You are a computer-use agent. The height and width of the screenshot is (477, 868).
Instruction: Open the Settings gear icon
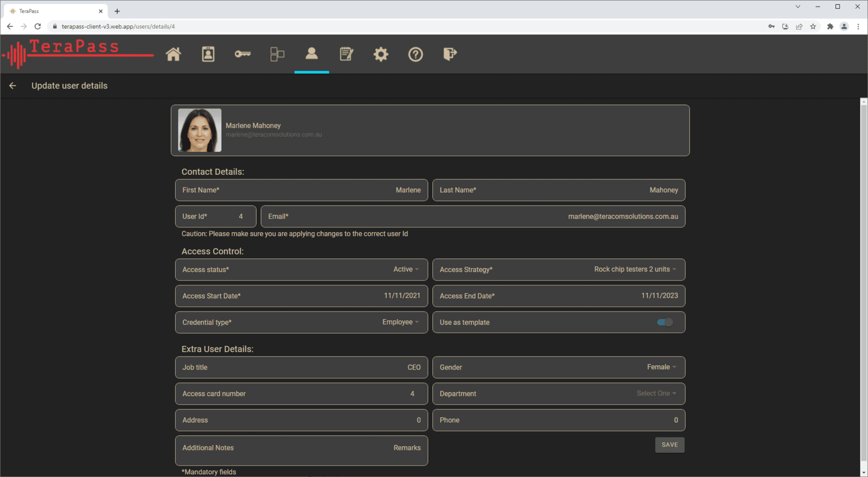(x=381, y=54)
